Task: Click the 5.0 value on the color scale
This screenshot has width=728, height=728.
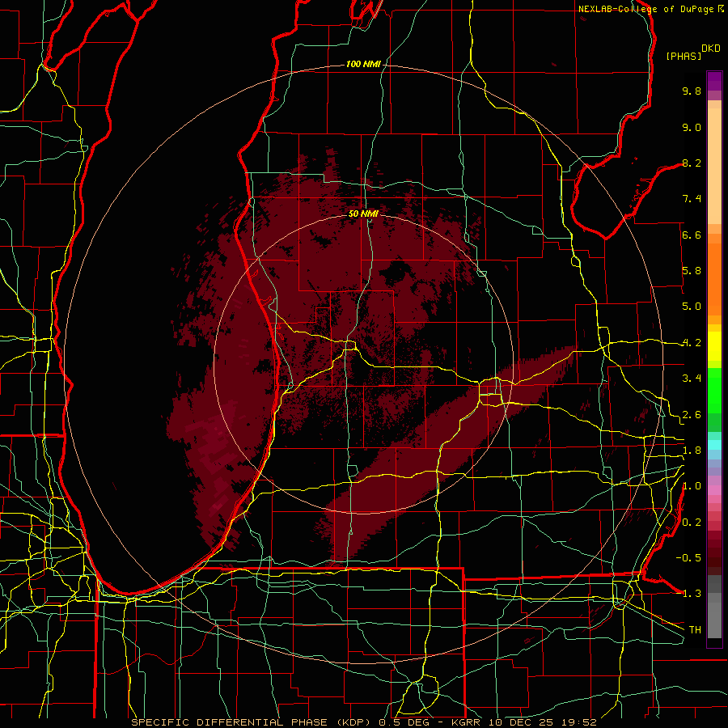Action: tap(692, 307)
